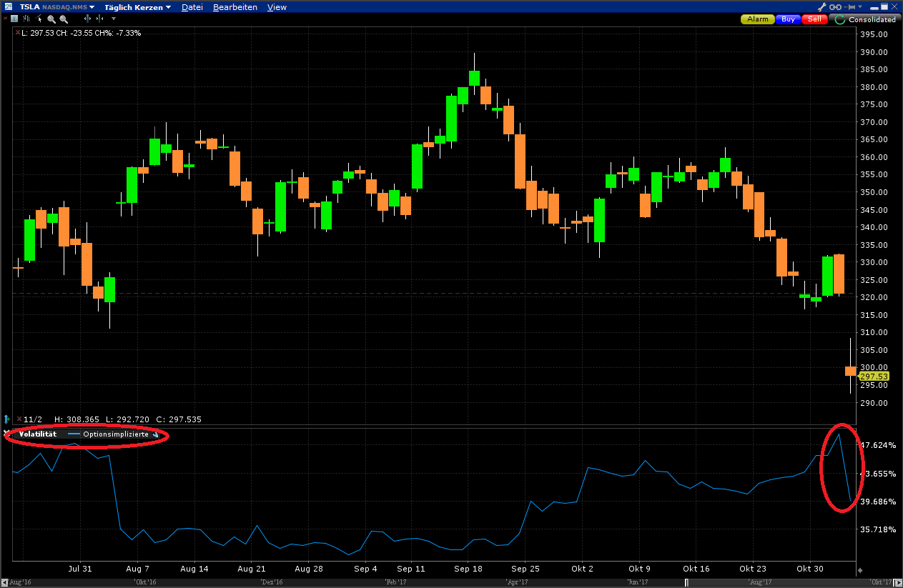Click the second magnifier zoom icon
Viewport: 903px width, 588px height.
[64, 19]
